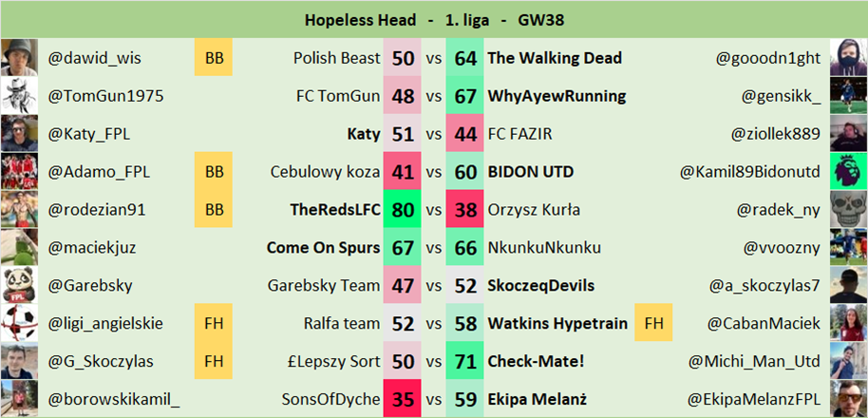This screenshot has height=418, width=868.
Task: Click the avatar next to @dawid_wis
Action: (x=19, y=58)
